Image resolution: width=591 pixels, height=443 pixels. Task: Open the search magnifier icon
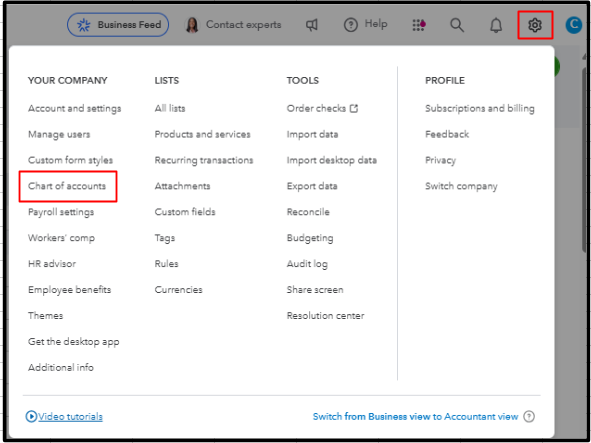457,25
